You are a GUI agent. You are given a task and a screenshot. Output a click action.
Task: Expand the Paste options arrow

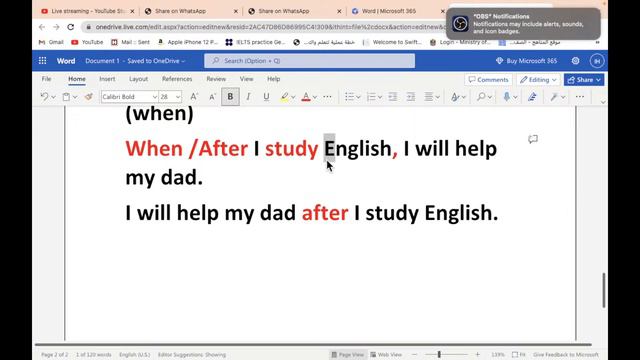[75, 97]
